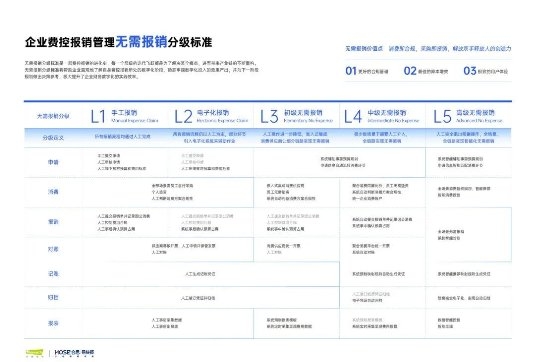Click the 申请 row label
Screen dimensions: 535x362
[x=53, y=162]
